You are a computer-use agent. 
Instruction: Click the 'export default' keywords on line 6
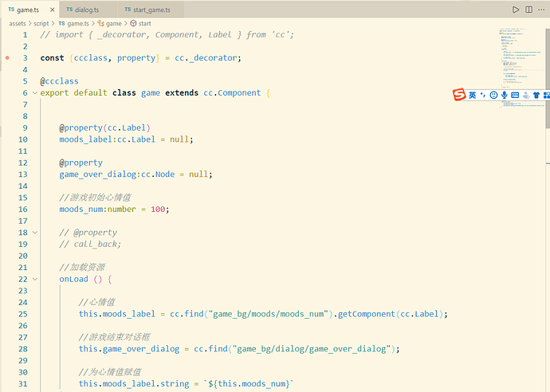click(73, 93)
